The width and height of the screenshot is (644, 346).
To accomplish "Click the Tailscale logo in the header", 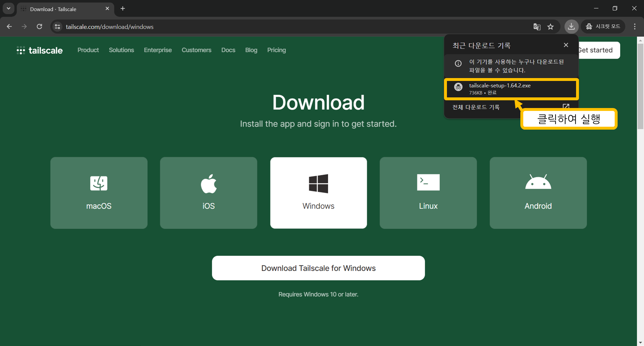I will [x=40, y=50].
